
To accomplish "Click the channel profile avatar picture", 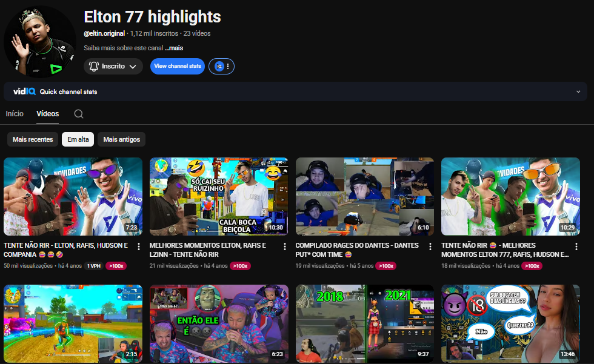I will (x=39, y=42).
